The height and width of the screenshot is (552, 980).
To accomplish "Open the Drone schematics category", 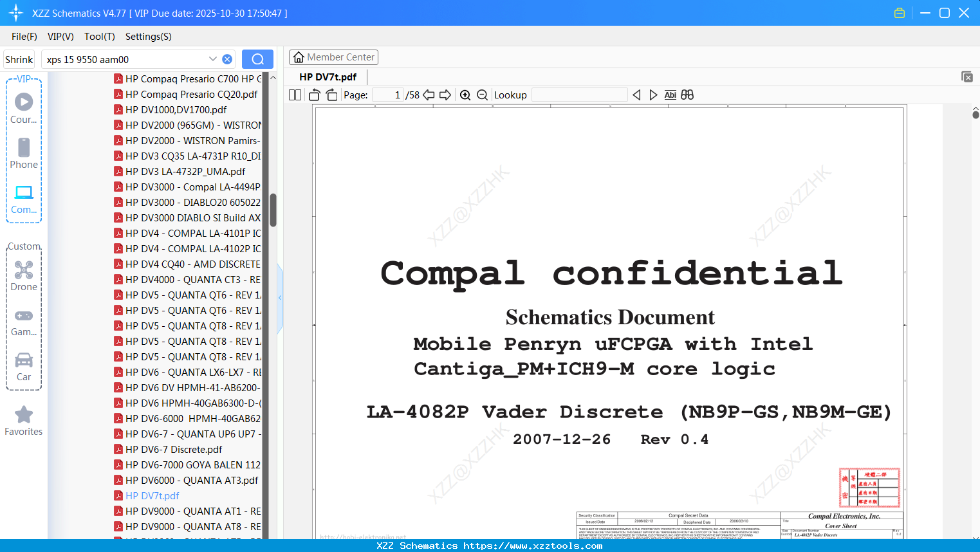I will (x=24, y=276).
